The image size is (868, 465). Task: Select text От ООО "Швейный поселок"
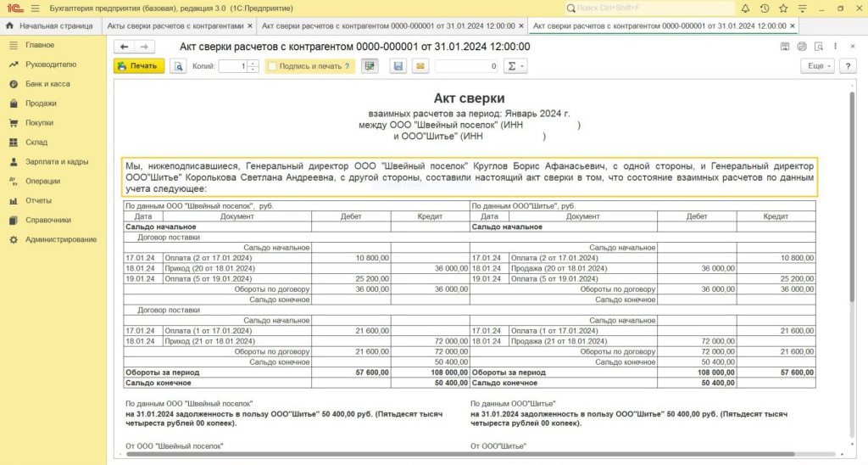click(175, 446)
